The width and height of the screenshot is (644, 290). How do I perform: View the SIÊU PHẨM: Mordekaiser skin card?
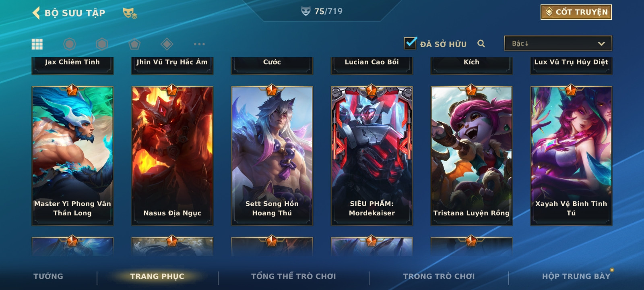click(x=372, y=156)
